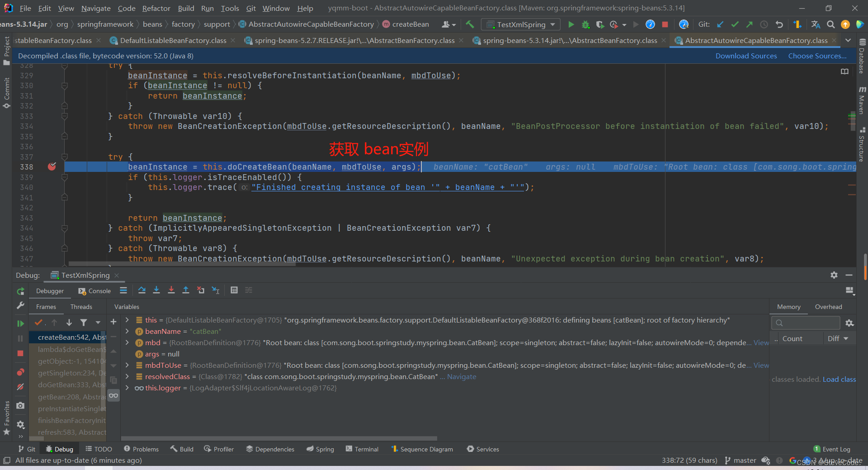Viewport: 868px width, 470px height.
Task: Select the getBean:208 stack frame
Action: click(68, 397)
